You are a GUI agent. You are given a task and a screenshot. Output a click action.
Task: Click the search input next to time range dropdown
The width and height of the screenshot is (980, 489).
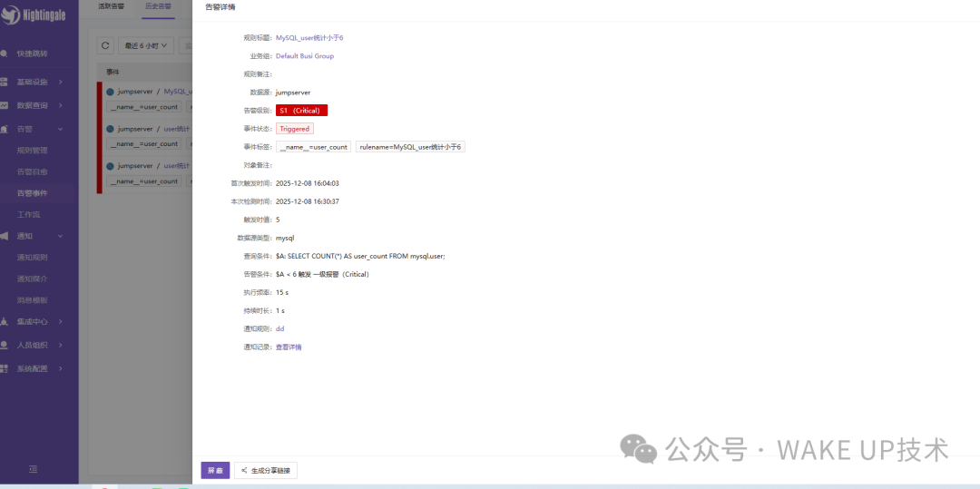tap(185, 45)
